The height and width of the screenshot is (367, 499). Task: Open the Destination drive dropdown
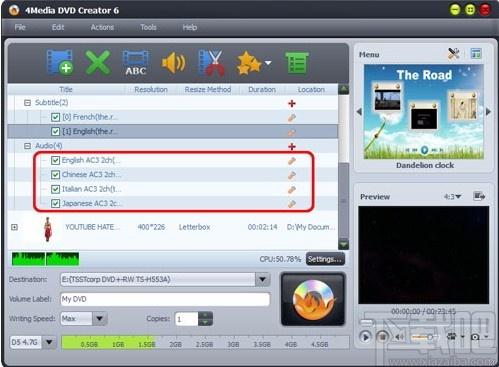[263, 279]
